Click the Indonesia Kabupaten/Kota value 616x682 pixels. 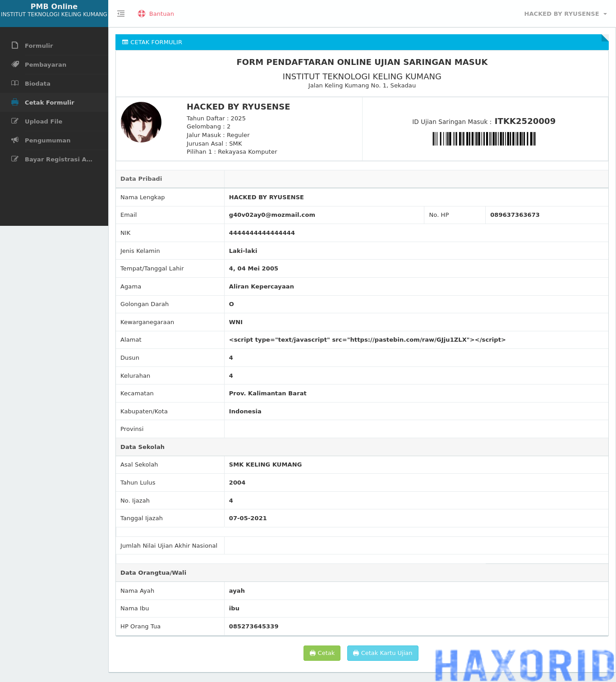tap(245, 412)
